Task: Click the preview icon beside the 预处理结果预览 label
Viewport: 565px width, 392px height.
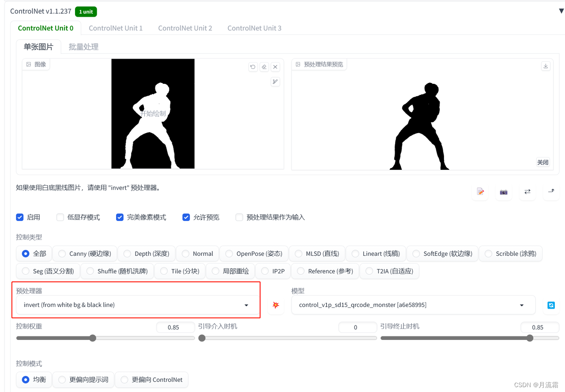Action: tap(298, 64)
